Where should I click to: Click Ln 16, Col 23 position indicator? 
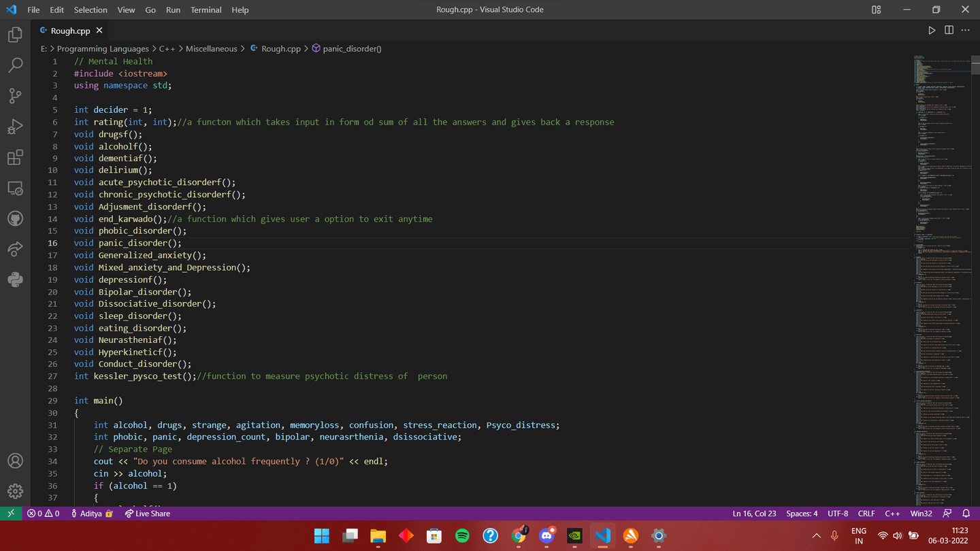coord(754,514)
